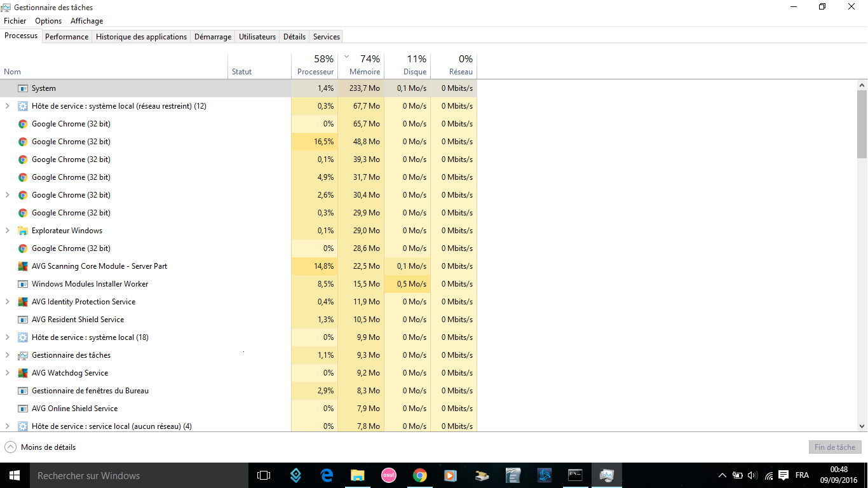Click the AVG Online Shield Service icon
Image resolution: width=868 pixels, height=488 pixels.
[23, 409]
